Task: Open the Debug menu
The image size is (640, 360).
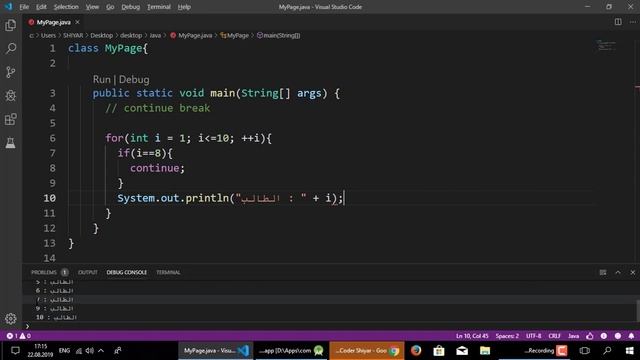Action: [x=131, y=7]
